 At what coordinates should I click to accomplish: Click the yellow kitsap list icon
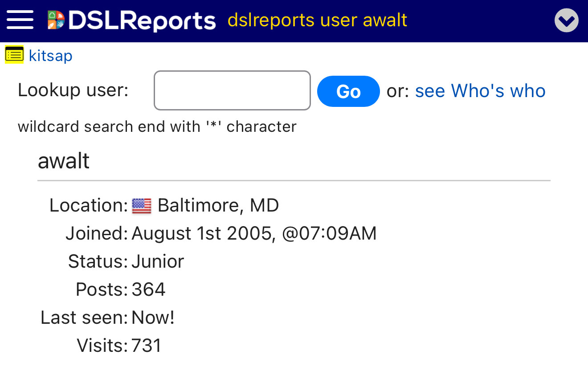[x=14, y=55]
